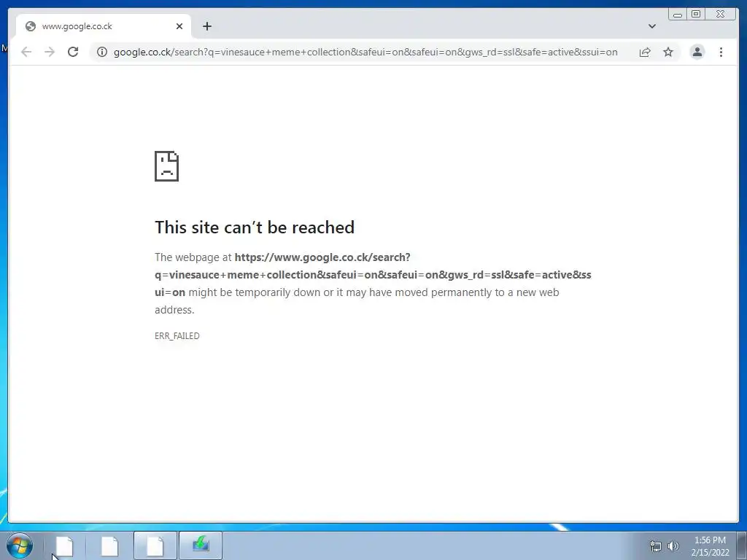View site information icon in address bar
The width and height of the screenshot is (747, 560).
click(102, 52)
